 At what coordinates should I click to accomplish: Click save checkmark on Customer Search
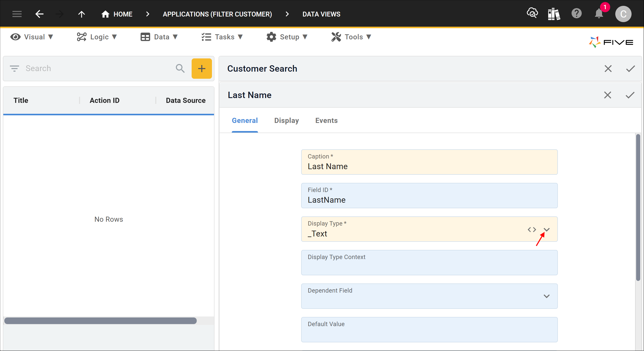pos(631,69)
